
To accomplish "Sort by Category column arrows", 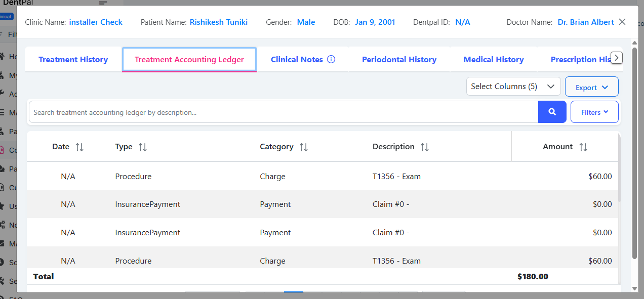I will point(304,147).
